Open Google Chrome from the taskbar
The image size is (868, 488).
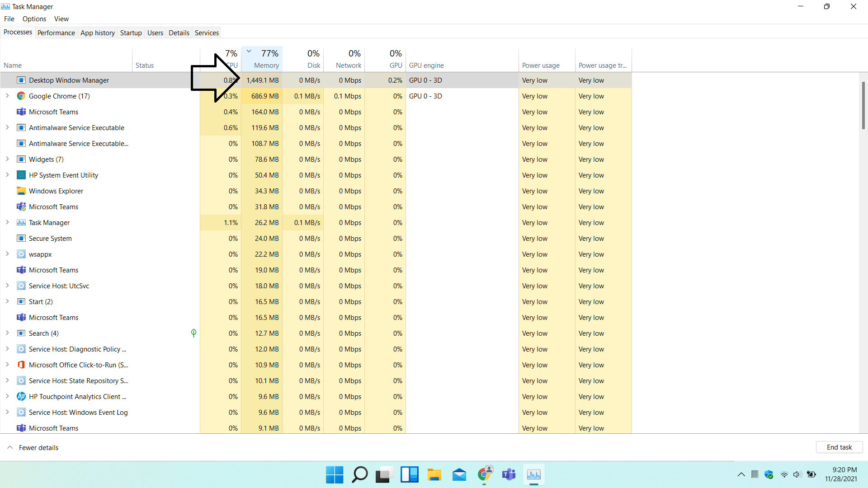click(484, 475)
